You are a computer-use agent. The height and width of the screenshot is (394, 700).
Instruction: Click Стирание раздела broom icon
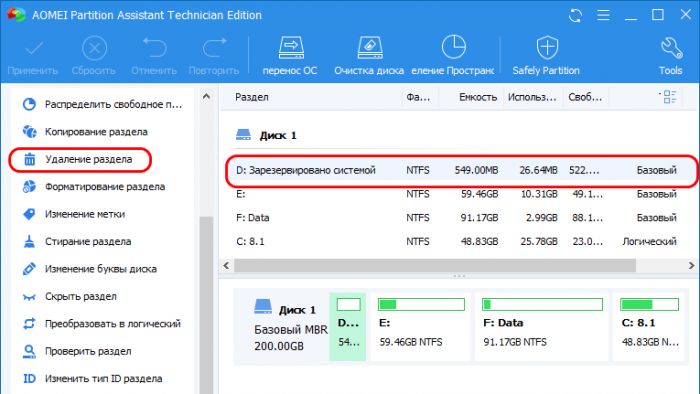[x=29, y=241]
